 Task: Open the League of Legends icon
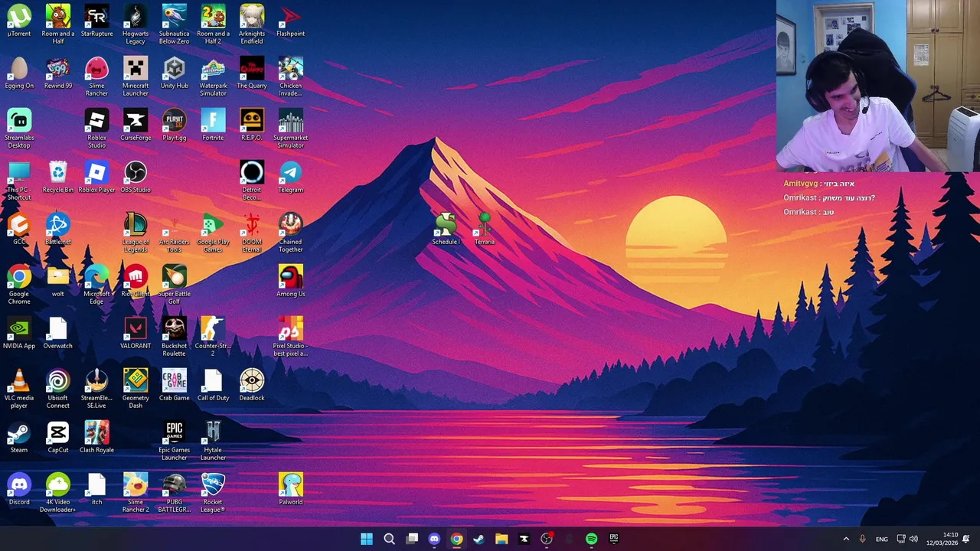click(136, 233)
